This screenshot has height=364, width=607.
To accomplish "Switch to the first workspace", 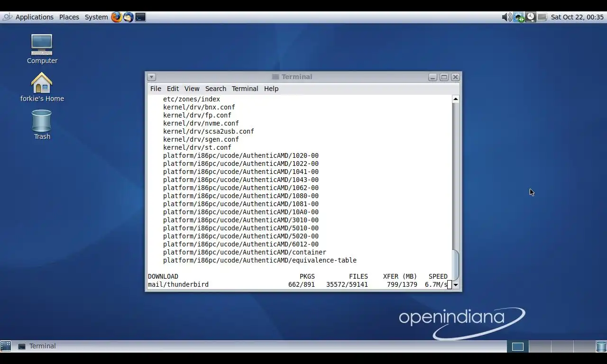I will [518, 346].
